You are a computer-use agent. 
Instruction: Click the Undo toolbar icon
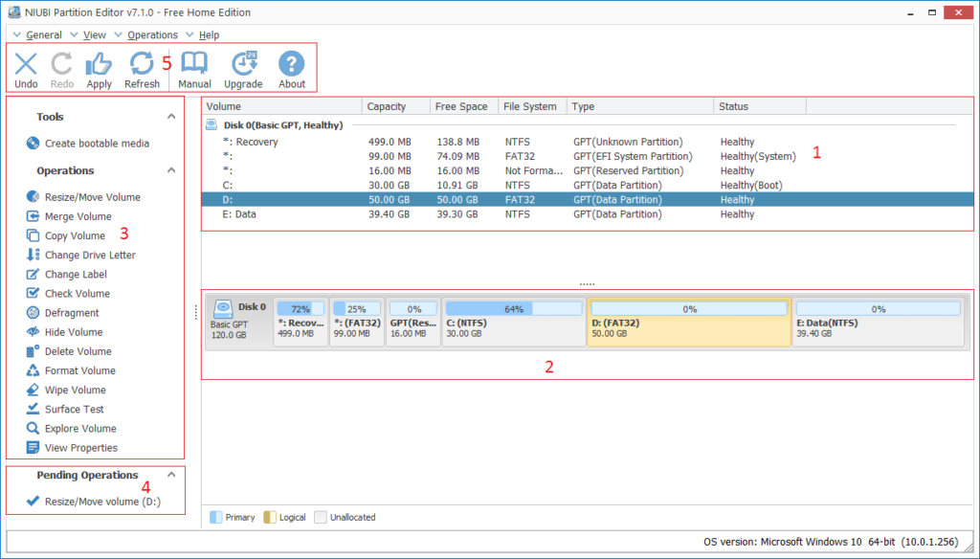tap(26, 64)
